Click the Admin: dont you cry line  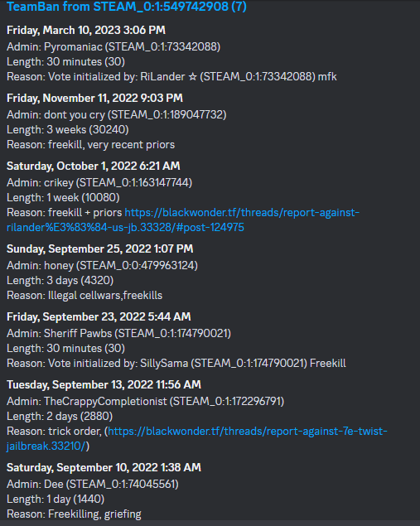coord(117,115)
